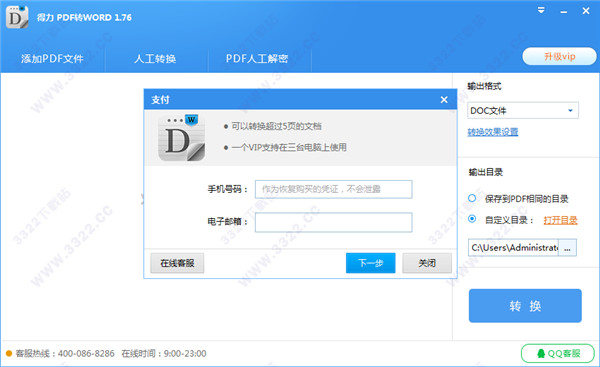Click the large D logo in payment dialog
600x367 pixels.
(x=182, y=138)
